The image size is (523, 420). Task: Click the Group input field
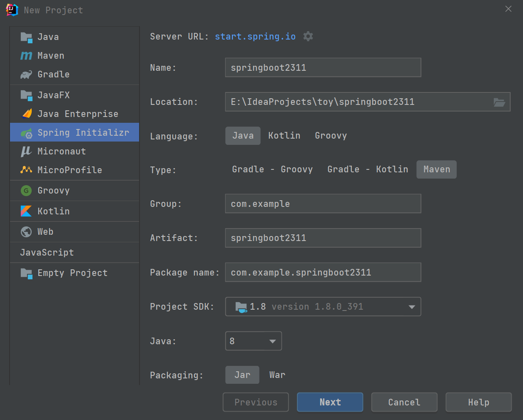(x=323, y=204)
